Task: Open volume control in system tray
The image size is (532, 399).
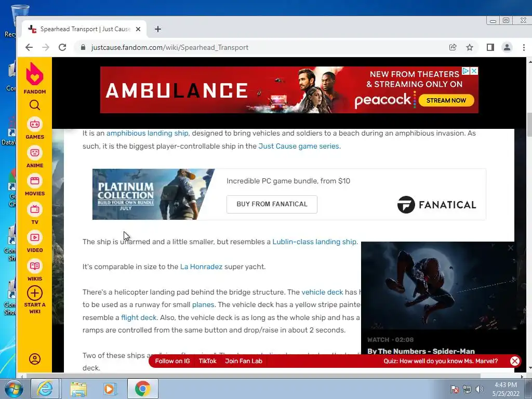Action: pyautogui.click(x=480, y=389)
